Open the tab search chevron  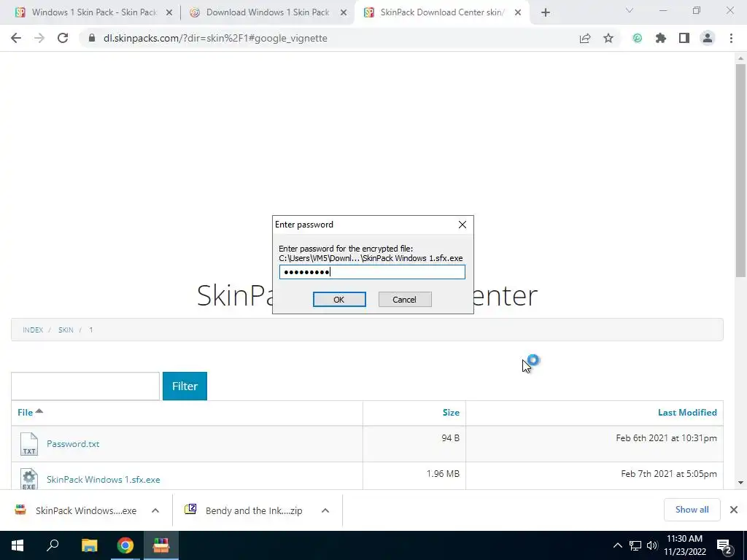tap(630, 10)
